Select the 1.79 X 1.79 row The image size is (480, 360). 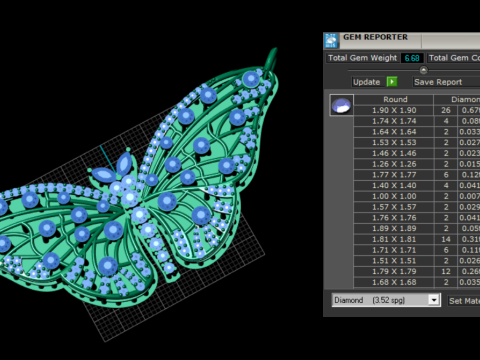pyautogui.click(x=417, y=271)
